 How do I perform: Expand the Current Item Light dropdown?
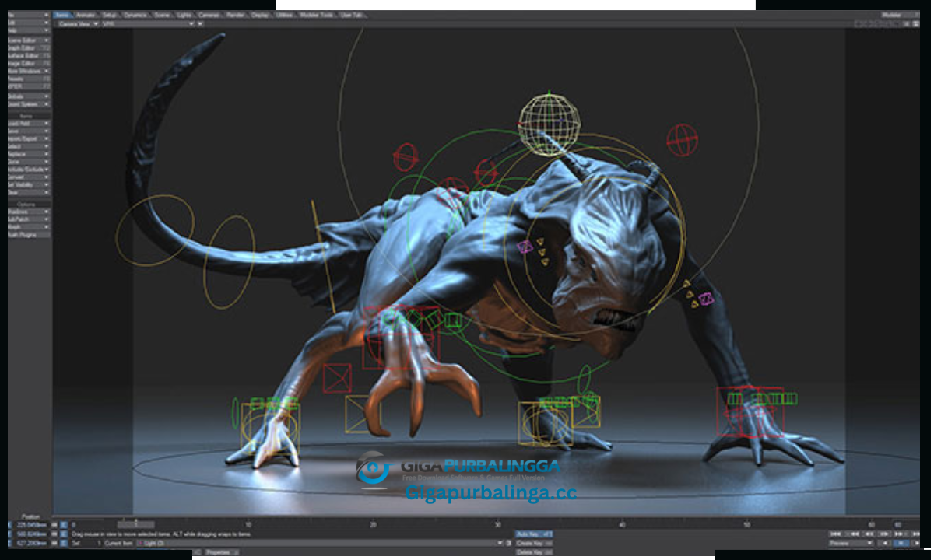coord(320,544)
